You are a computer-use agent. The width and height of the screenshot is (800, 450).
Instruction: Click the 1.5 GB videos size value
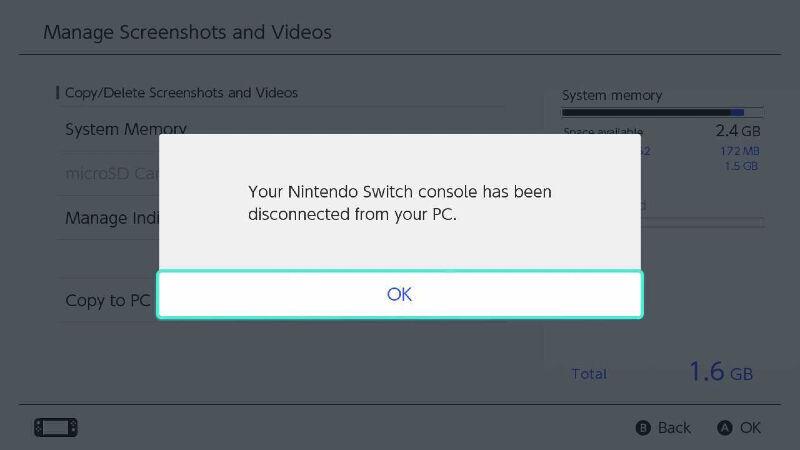[741, 166]
